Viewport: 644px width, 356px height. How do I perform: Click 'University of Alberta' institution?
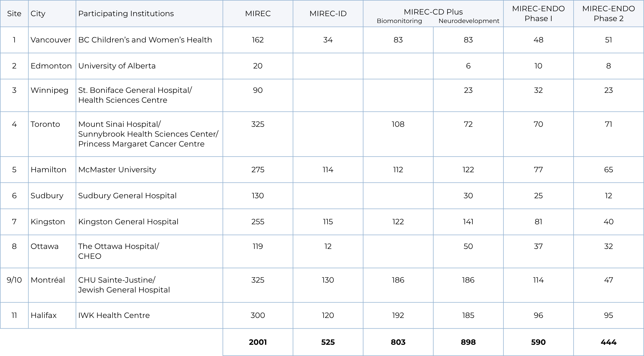117,66
